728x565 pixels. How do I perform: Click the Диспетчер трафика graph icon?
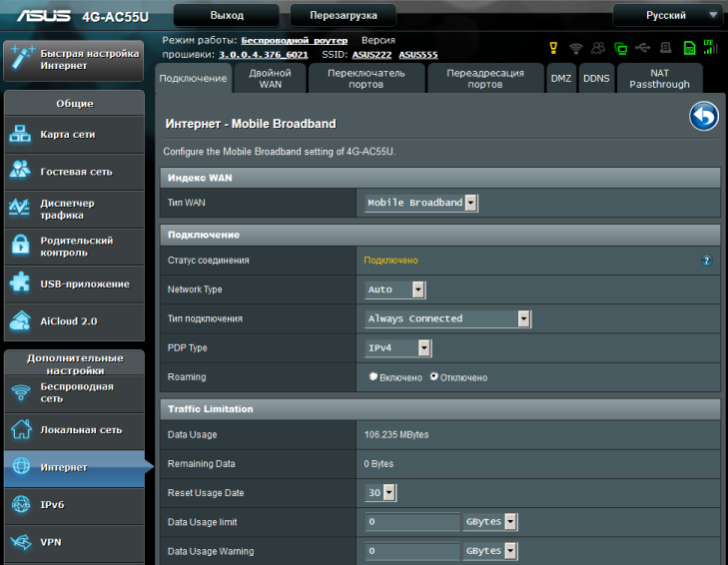[20, 207]
